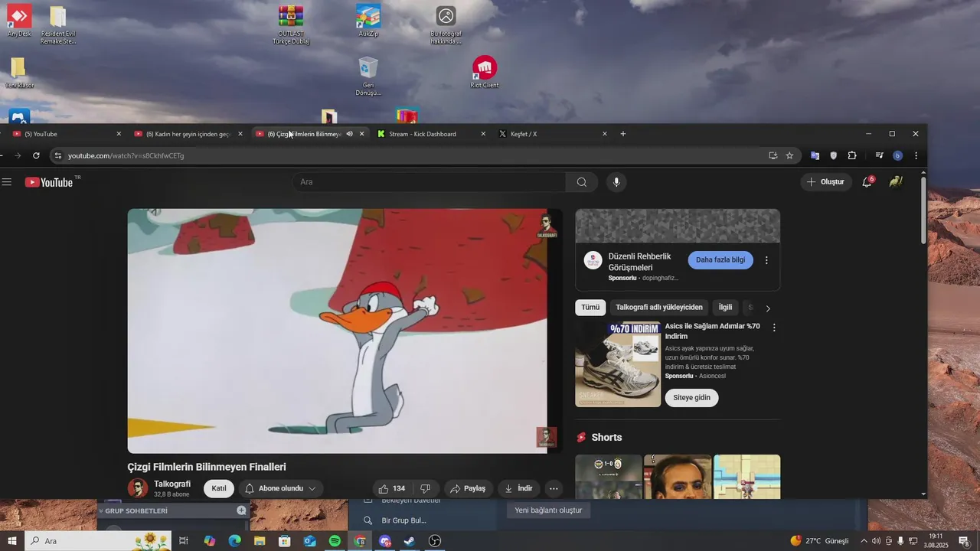
Task: Click the YouTube search magnifier button
Action: (582, 182)
